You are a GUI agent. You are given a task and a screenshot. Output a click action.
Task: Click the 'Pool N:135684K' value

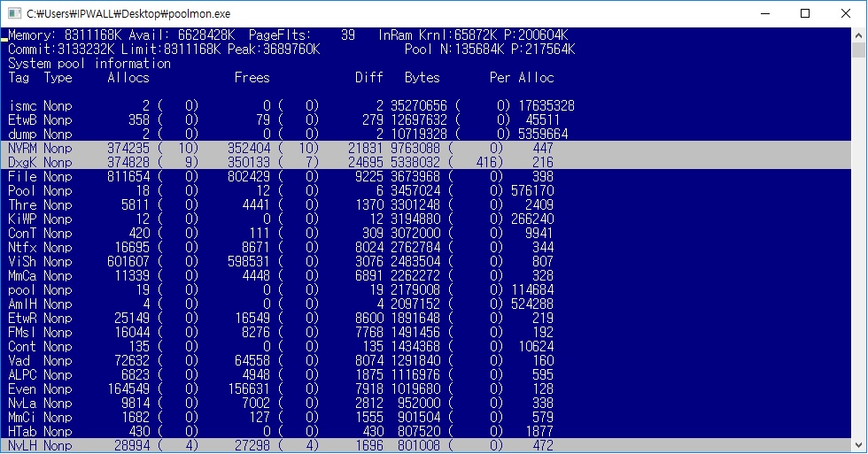[x=454, y=50]
